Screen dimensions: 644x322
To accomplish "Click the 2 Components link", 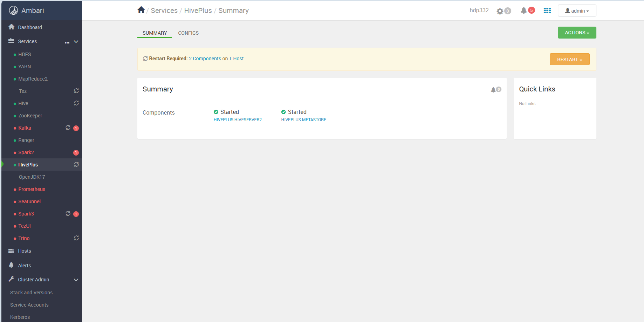I will 205,59.
